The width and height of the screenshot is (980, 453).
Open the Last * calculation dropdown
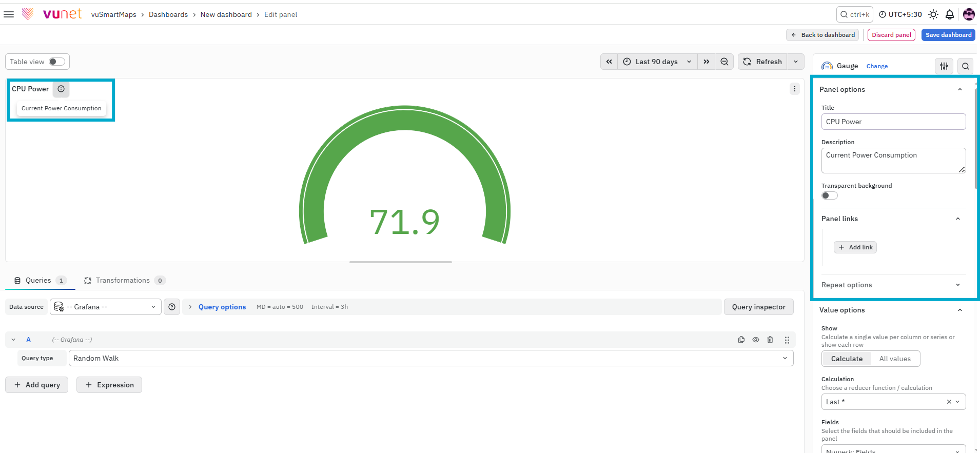tap(893, 402)
